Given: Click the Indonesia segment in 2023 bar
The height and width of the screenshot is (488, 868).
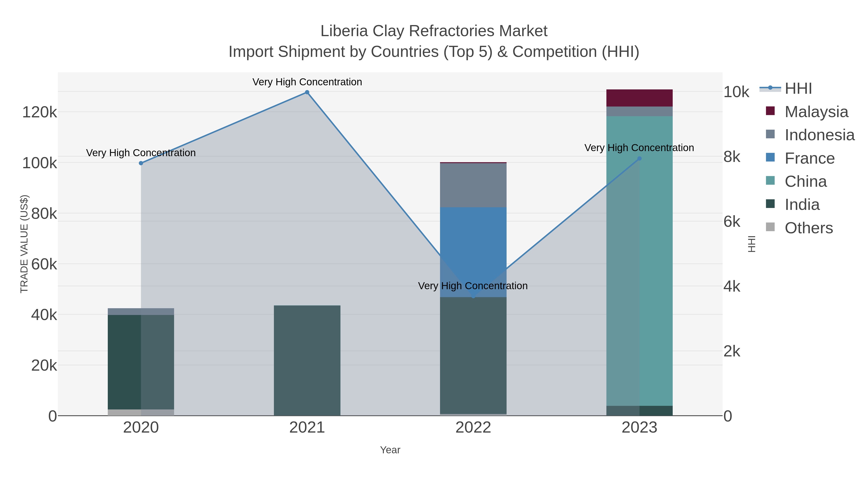Looking at the screenshot, I should [x=639, y=112].
